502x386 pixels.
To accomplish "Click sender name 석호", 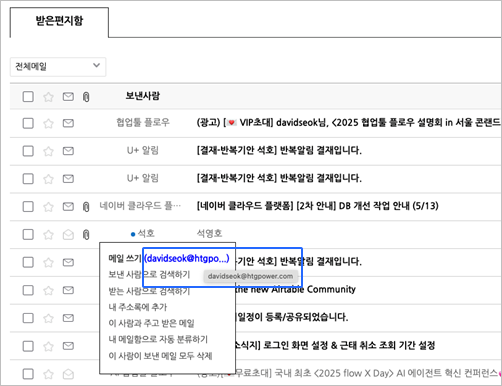I will click(146, 233).
